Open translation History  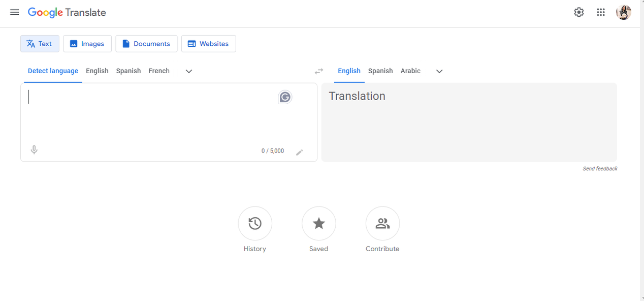(255, 223)
